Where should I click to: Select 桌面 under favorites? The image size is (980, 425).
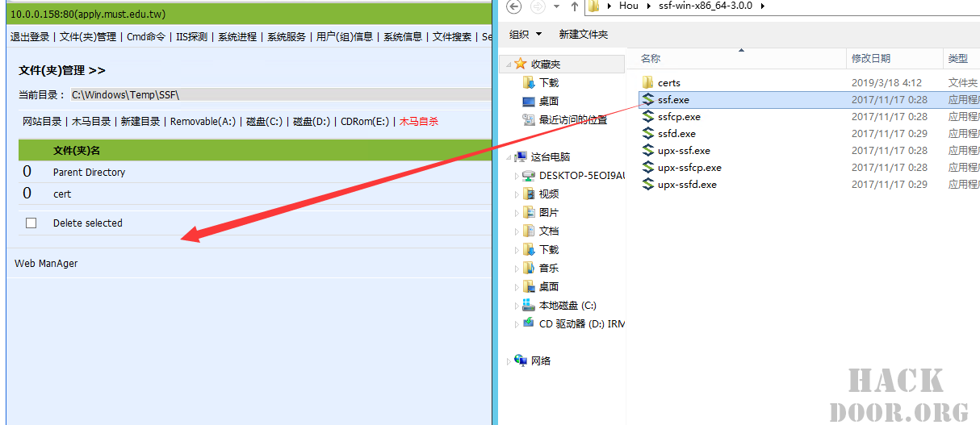(549, 102)
